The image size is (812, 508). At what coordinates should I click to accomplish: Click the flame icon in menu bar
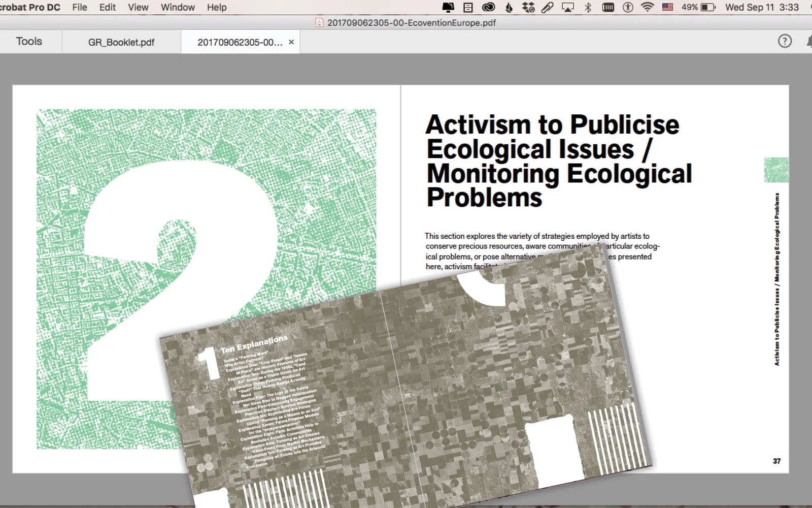[x=509, y=7]
